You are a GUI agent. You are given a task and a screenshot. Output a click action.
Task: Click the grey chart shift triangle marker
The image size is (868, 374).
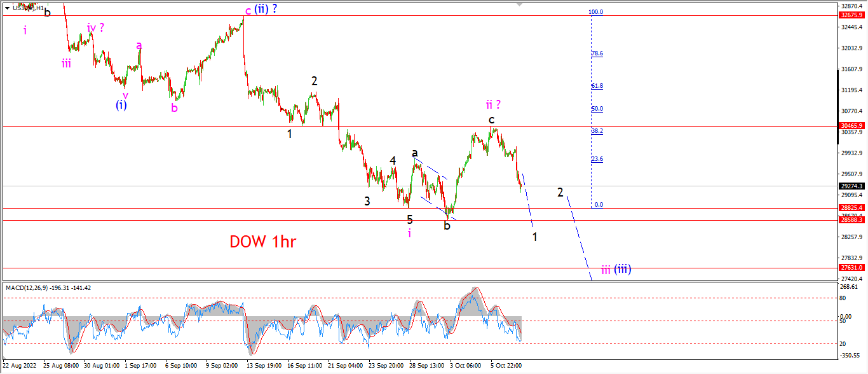click(519, 3)
